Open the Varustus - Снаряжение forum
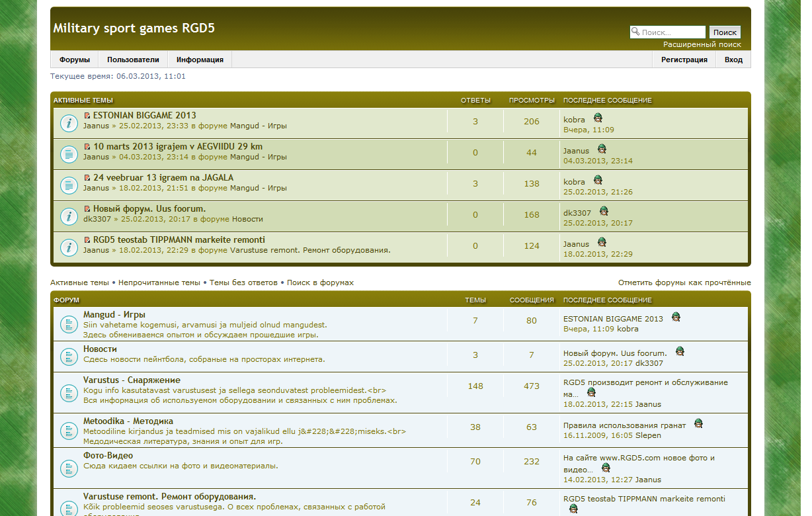Screen dimensions: 812x516 [132, 380]
